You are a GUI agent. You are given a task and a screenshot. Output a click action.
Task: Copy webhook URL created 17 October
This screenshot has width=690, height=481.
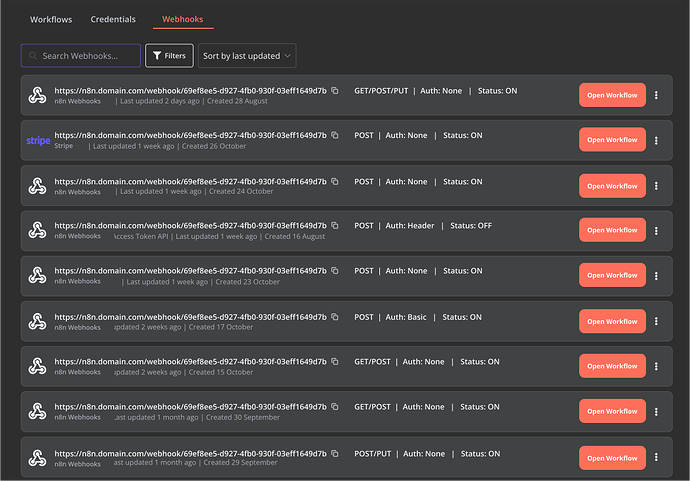point(335,317)
